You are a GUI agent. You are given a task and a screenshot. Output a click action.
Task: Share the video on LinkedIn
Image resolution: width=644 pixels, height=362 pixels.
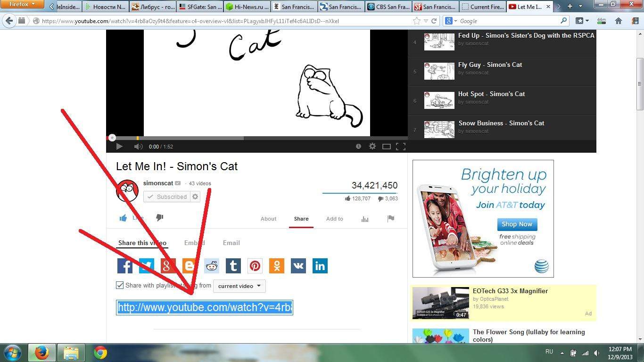[320, 266]
